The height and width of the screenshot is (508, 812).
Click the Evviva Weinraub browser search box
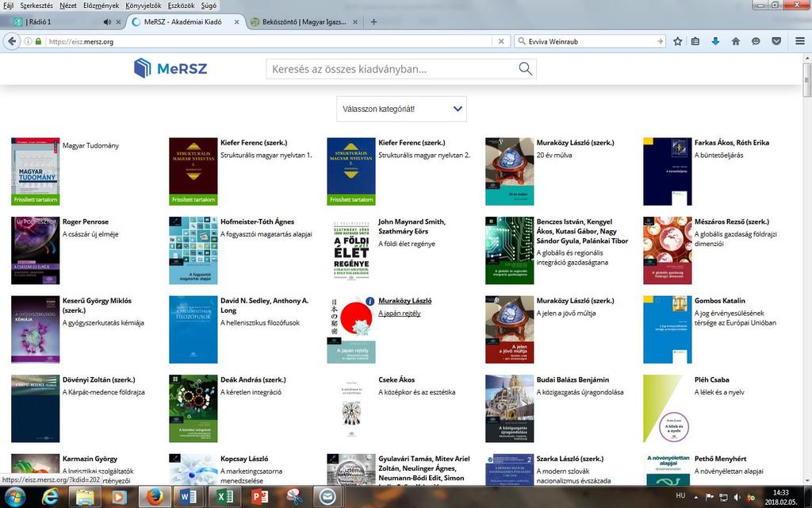tap(590, 41)
